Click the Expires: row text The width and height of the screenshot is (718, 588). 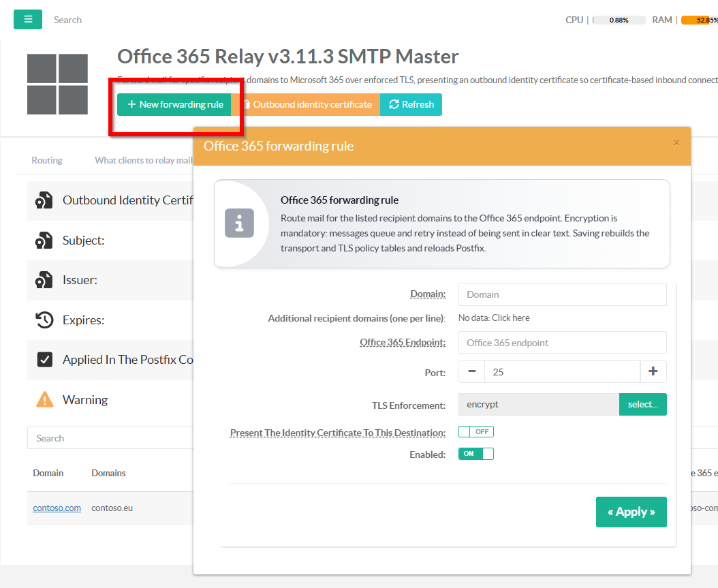83,320
